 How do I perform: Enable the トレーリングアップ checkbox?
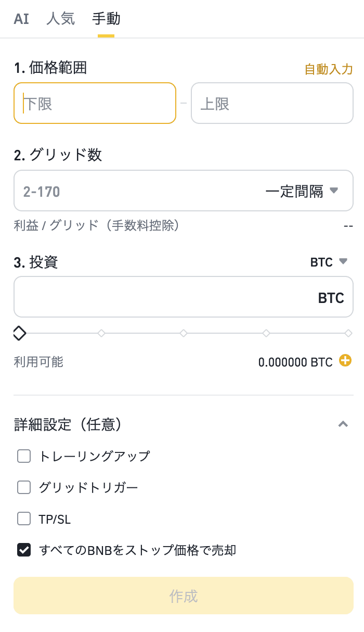click(x=24, y=456)
